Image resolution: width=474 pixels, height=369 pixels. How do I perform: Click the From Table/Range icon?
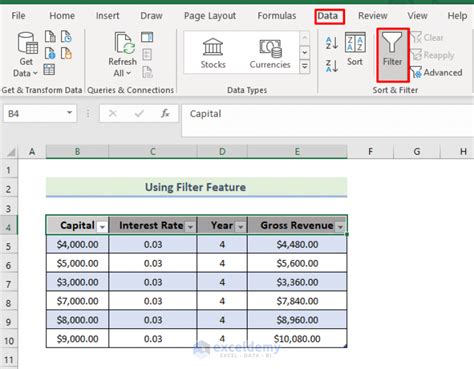click(49, 70)
